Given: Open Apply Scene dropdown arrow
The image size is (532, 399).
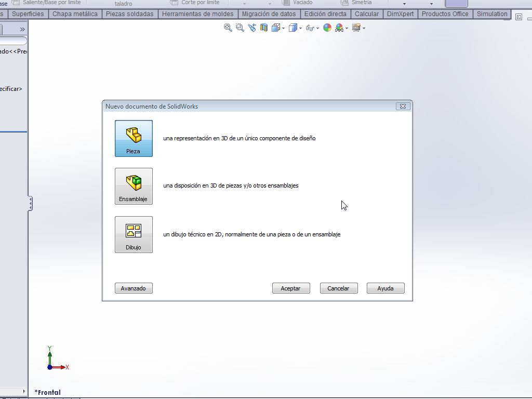Looking at the screenshot, I should tap(347, 28).
